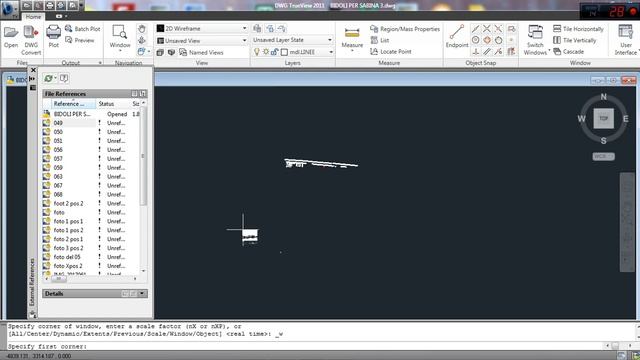Use the Locate Point command
The image size is (640, 360).
pos(391,51)
